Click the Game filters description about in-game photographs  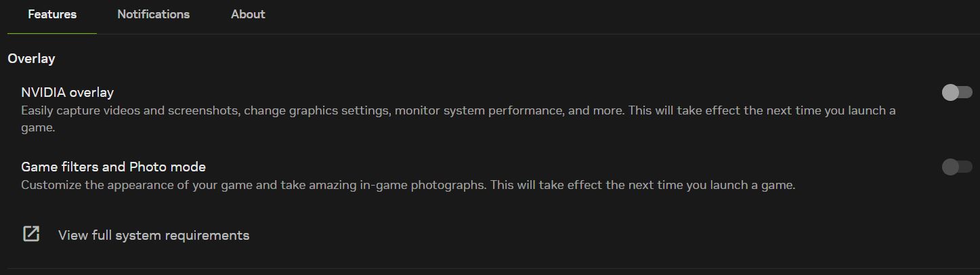click(408, 184)
